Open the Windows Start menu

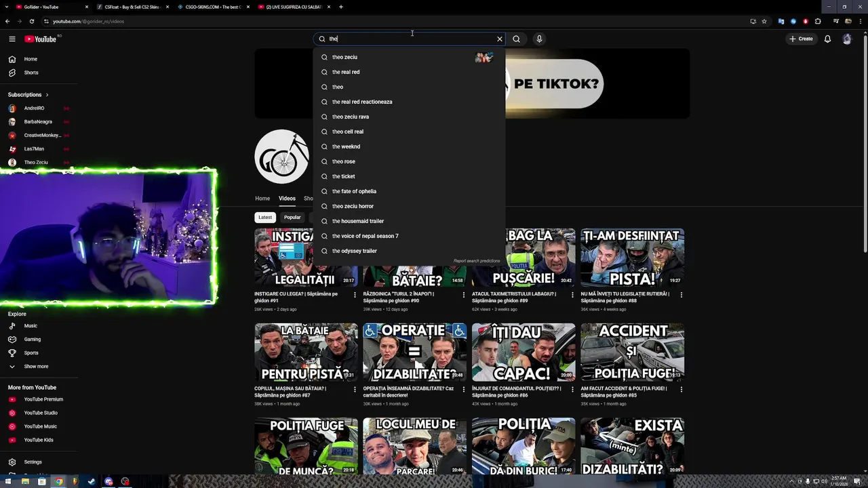[x=8, y=482]
